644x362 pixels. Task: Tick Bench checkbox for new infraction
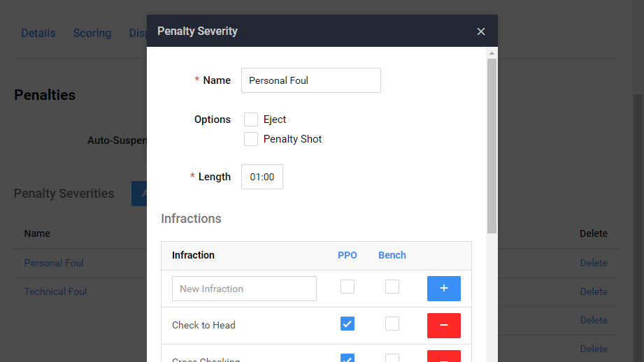[392, 287]
